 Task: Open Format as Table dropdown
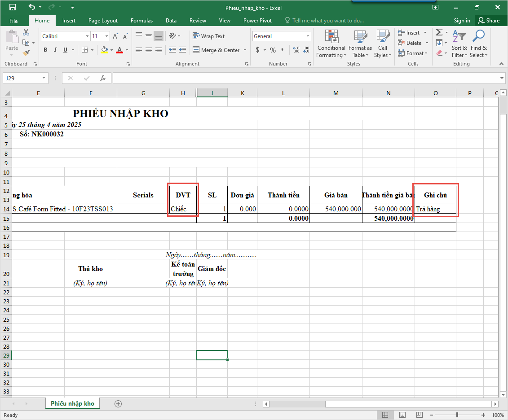tap(360, 44)
